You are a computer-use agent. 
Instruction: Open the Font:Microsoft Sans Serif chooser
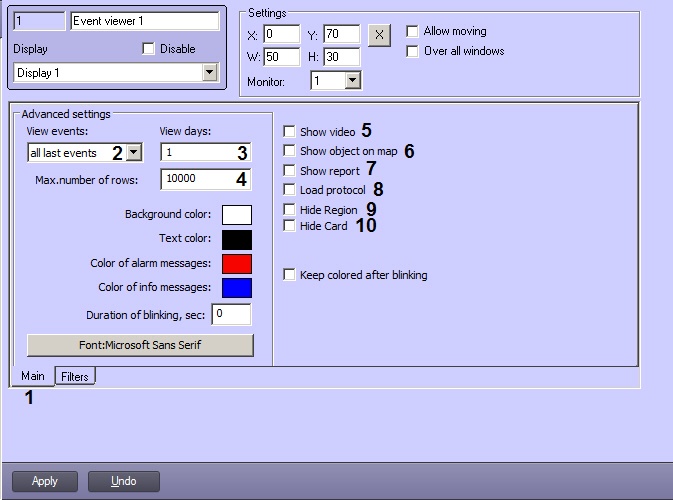140,345
